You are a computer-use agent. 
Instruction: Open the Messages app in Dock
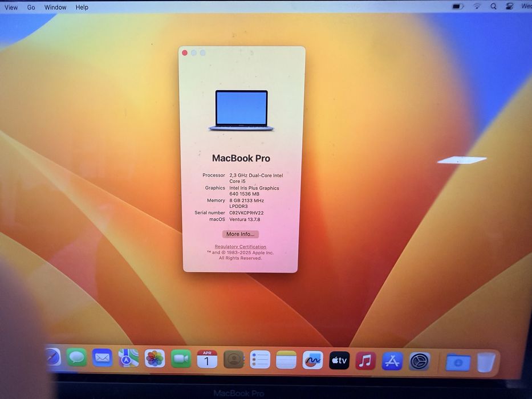pos(76,357)
